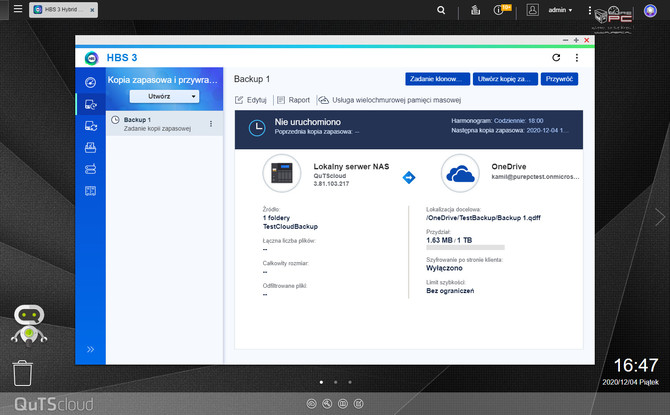
Task: Click the fourth bottom dock circle icon
Action: click(x=359, y=403)
